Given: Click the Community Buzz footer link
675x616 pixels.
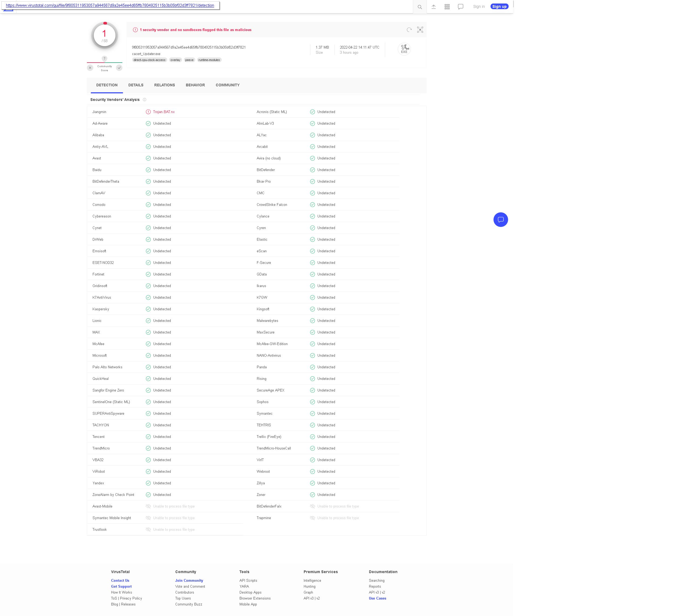Looking at the screenshot, I should (x=189, y=604).
